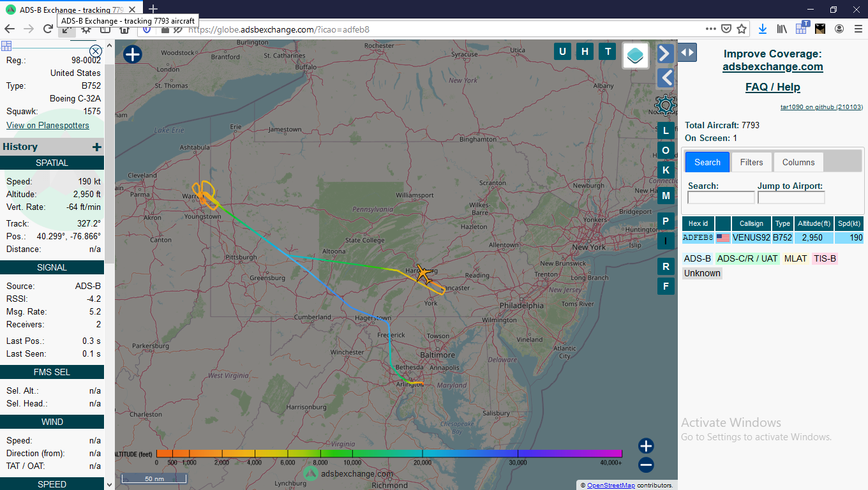Viewport: 868px width, 490px height.
Task: Toggle sidebar width with double-arrow button
Action: point(687,52)
